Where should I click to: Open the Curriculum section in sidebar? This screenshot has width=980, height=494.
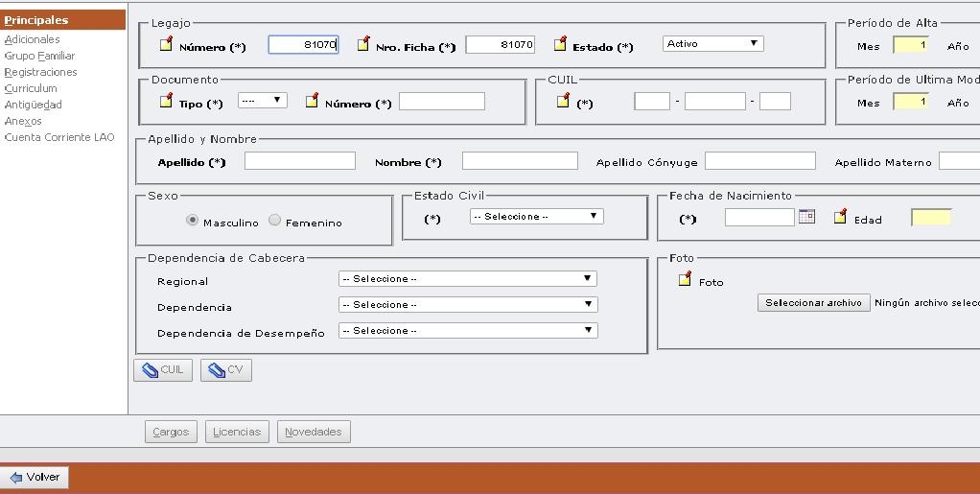pyautogui.click(x=31, y=88)
